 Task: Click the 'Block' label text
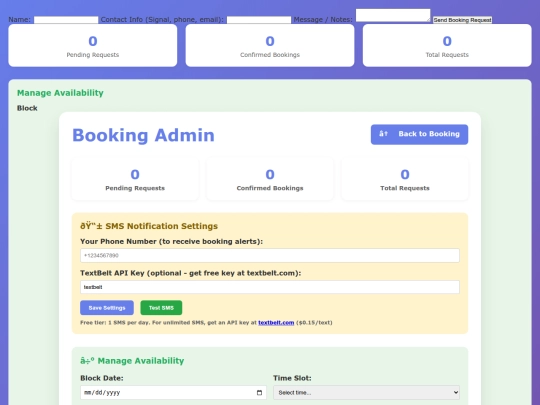(27, 108)
